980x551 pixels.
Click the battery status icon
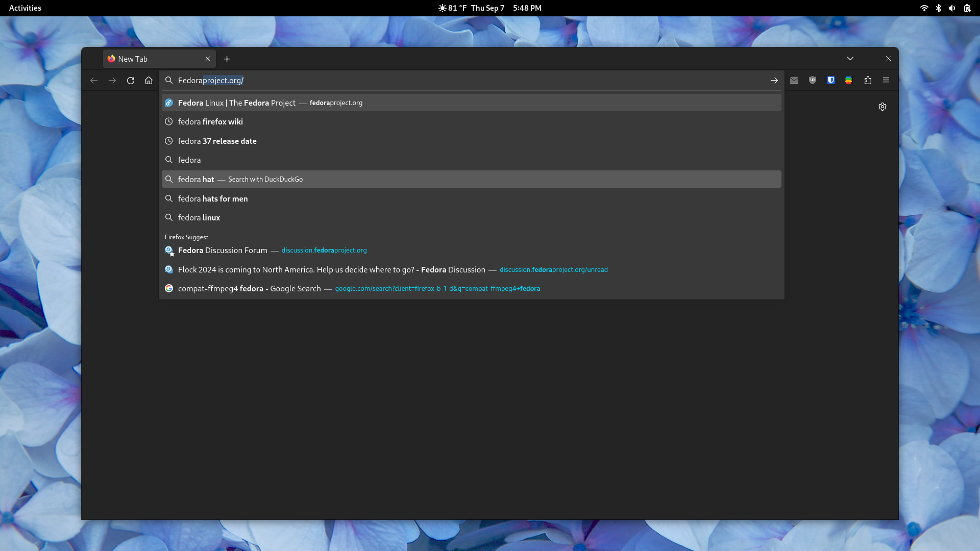coord(967,8)
